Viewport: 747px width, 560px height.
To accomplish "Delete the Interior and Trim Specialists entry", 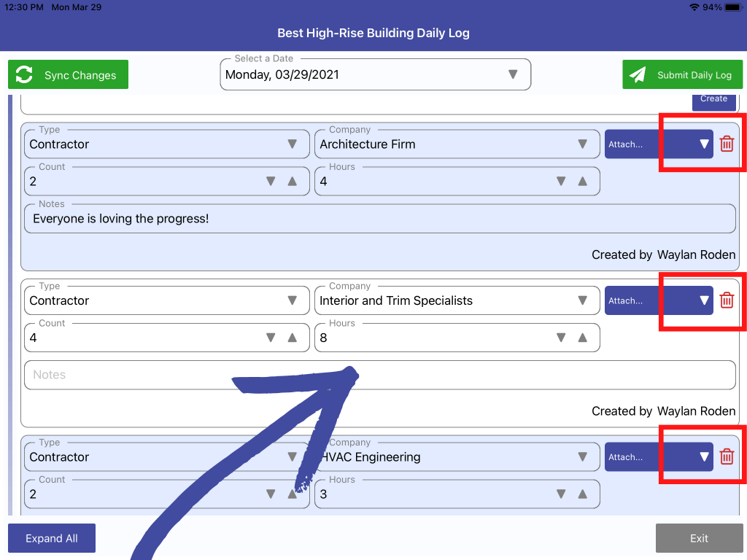I will pyautogui.click(x=727, y=300).
